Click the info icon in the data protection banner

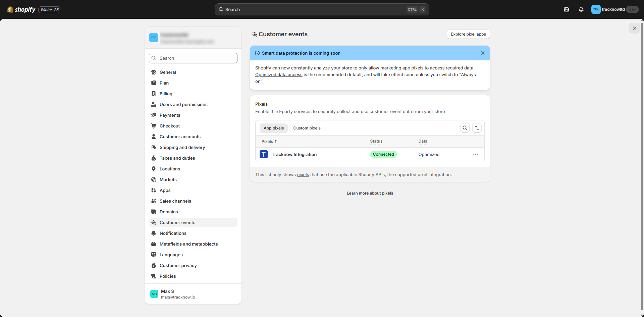click(x=257, y=53)
